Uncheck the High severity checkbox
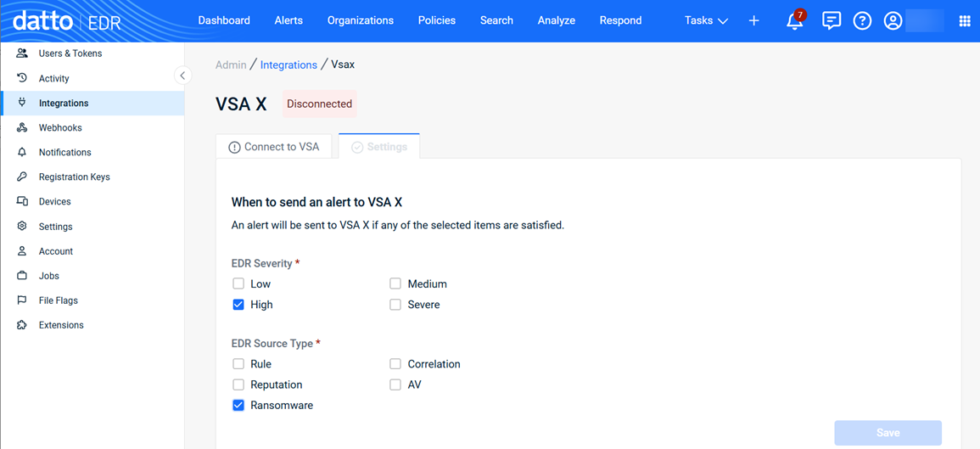The image size is (980, 449). click(x=238, y=305)
